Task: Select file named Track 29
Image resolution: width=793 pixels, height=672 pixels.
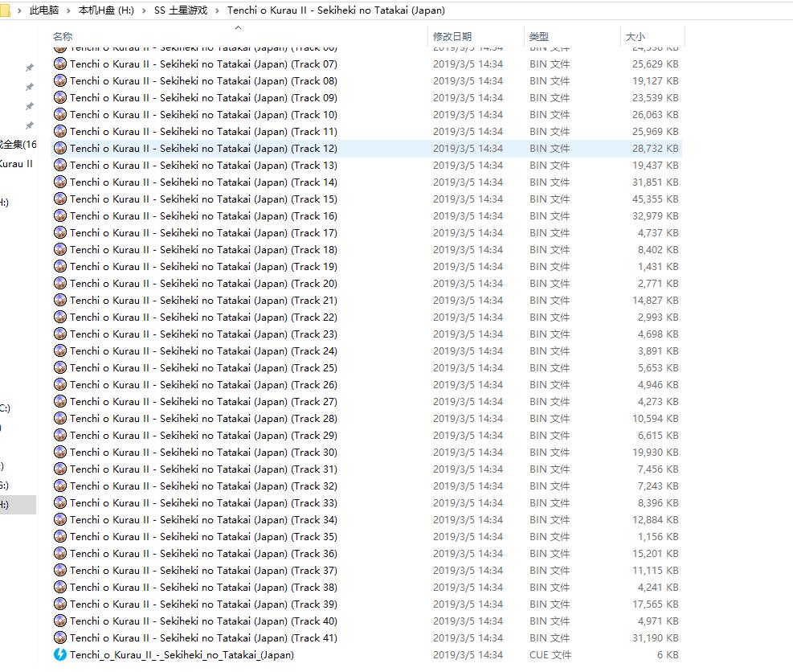Action: click(x=203, y=435)
